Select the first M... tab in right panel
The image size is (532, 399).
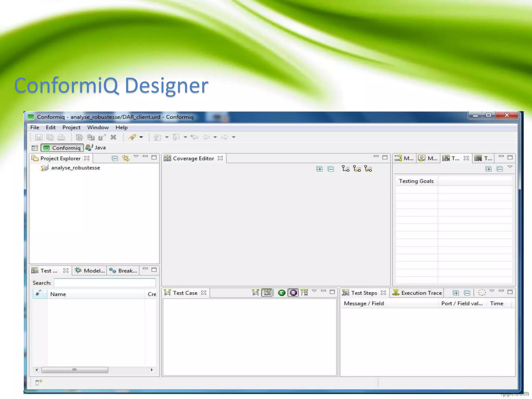[404, 158]
